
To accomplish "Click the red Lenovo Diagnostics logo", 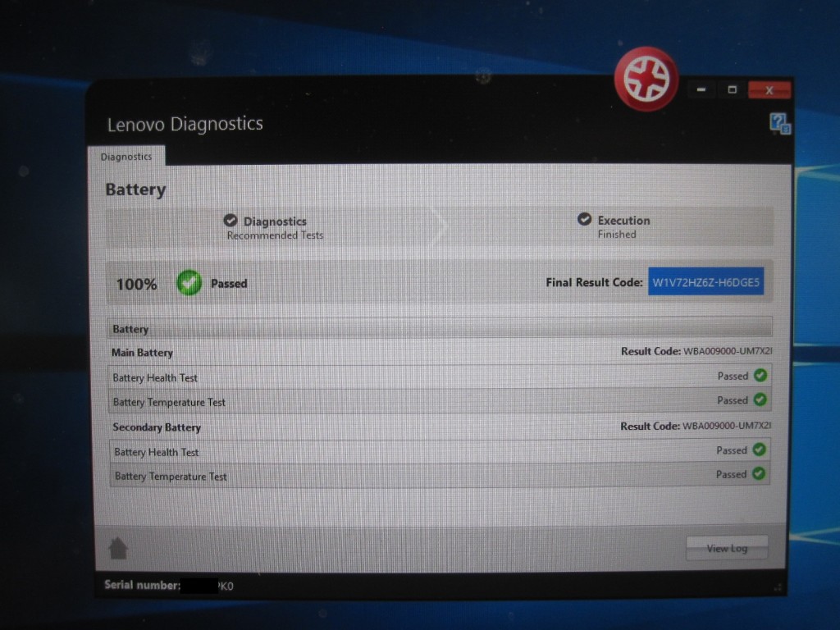I will [x=646, y=79].
